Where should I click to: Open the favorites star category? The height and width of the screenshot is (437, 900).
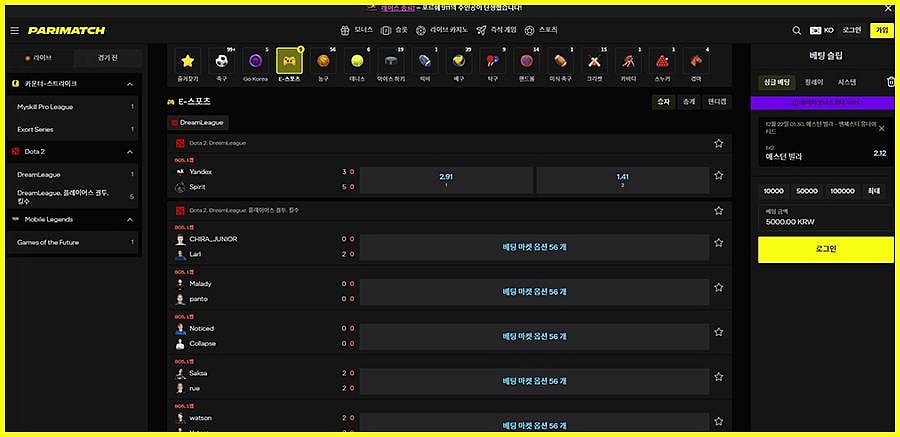(x=187, y=61)
